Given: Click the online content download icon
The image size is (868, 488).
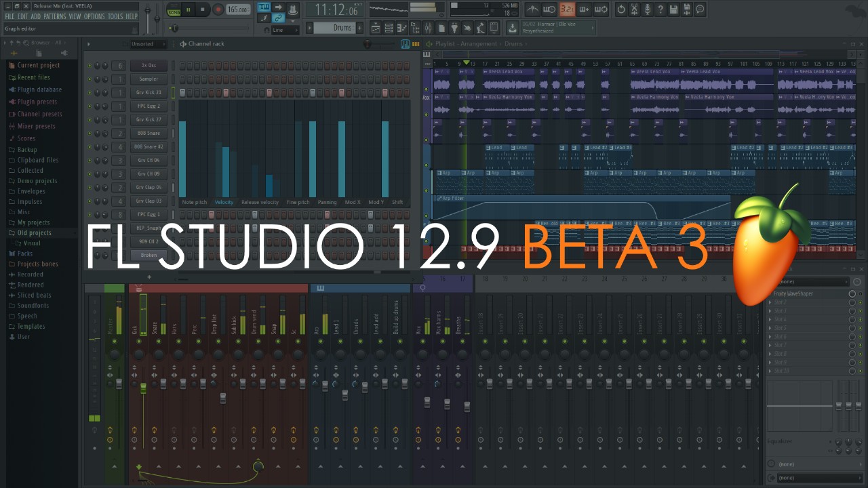Looking at the screenshot, I should pyautogui.click(x=513, y=28).
